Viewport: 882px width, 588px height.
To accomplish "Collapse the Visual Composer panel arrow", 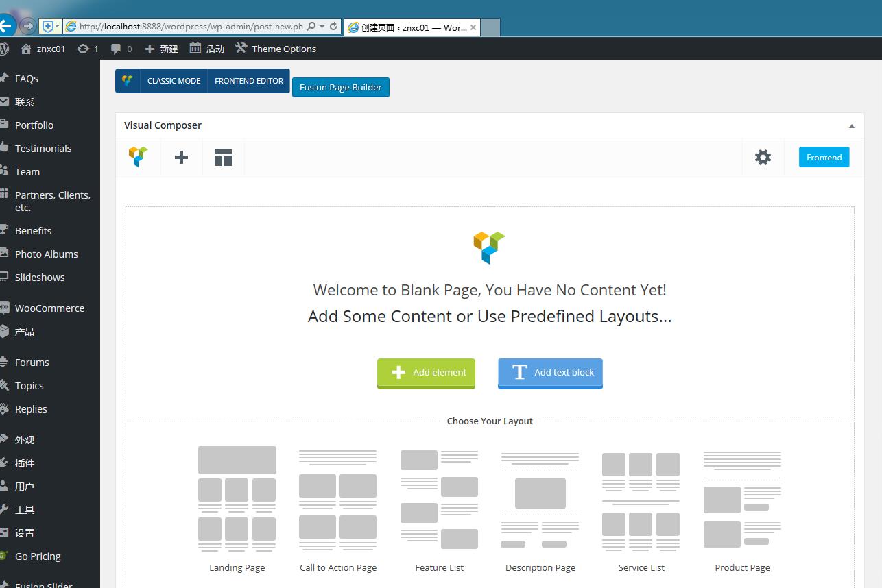I will pyautogui.click(x=852, y=126).
